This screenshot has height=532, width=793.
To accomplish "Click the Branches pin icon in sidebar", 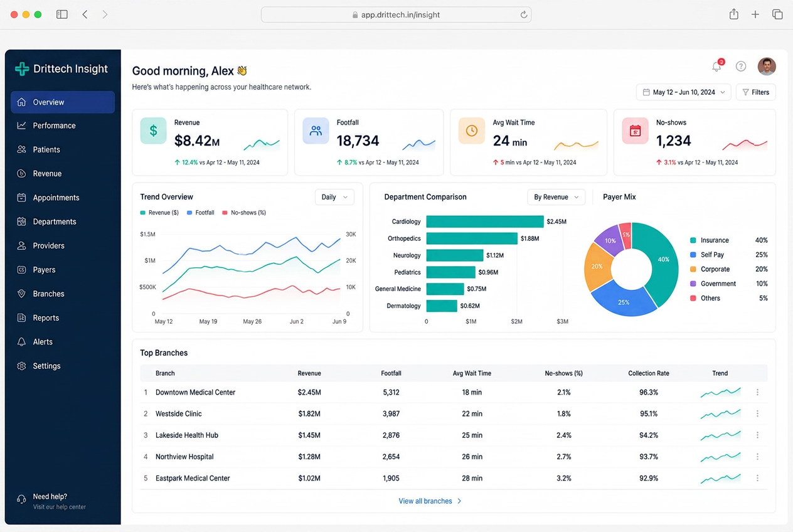I will coord(21,294).
